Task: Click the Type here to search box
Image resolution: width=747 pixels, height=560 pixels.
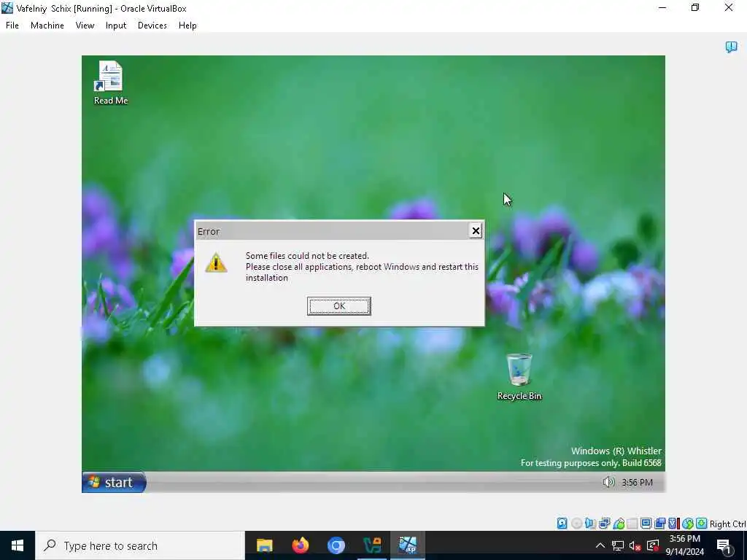Action: 139,545
